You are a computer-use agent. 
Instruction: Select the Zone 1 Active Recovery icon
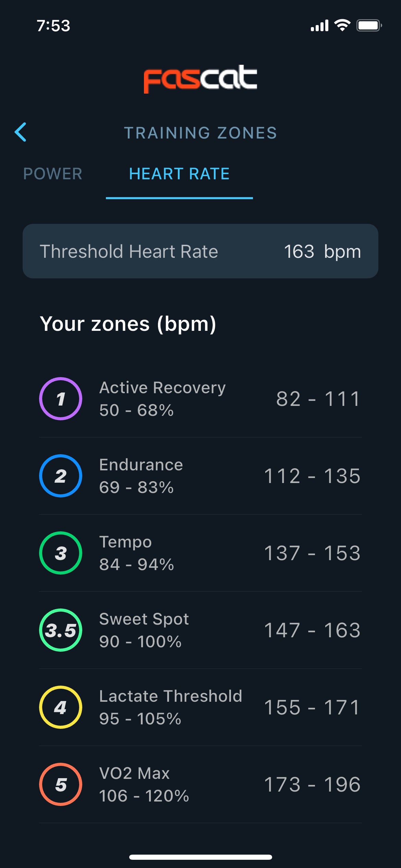tap(60, 398)
